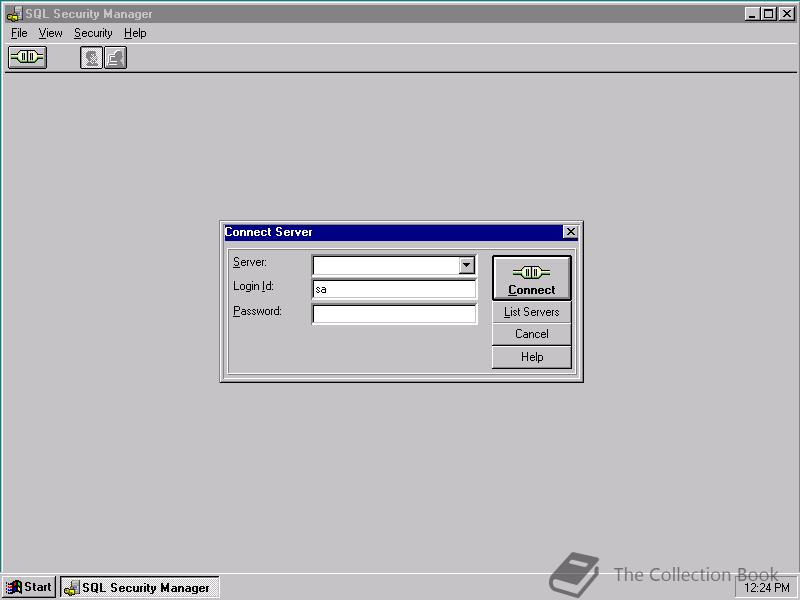This screenshot has width=800, height=600.
Task: Click the 12:24 PM taskbar clock
Action: click(x=766, y=588)
